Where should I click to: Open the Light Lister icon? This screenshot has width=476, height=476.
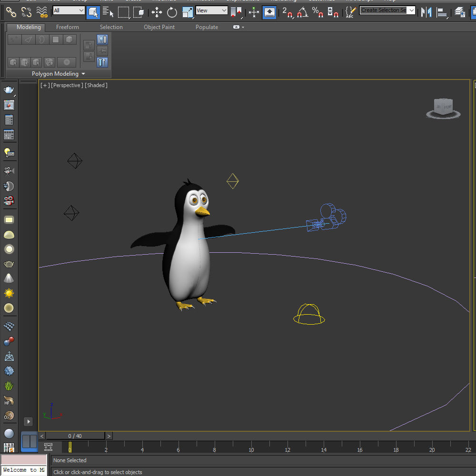[9, 153]
